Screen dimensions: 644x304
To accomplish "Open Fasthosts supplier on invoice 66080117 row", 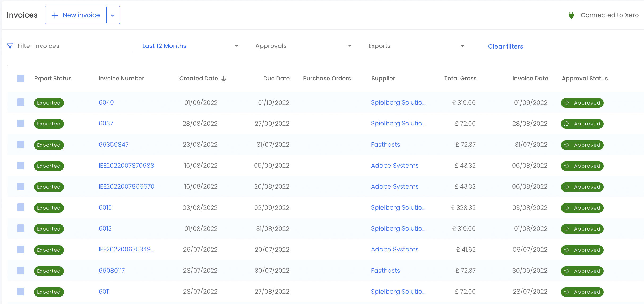I will coord(385,271).
